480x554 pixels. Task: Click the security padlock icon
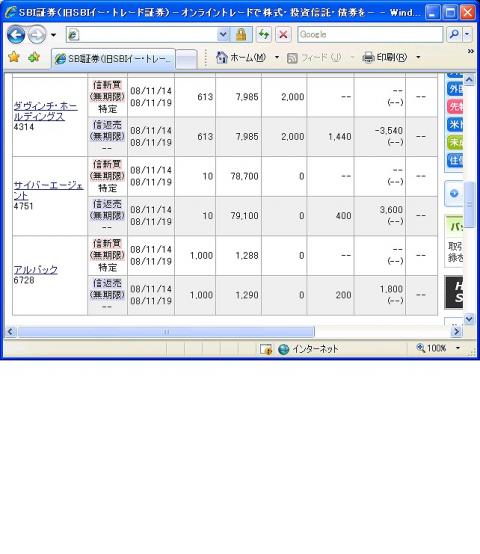(x=241, y=35)
